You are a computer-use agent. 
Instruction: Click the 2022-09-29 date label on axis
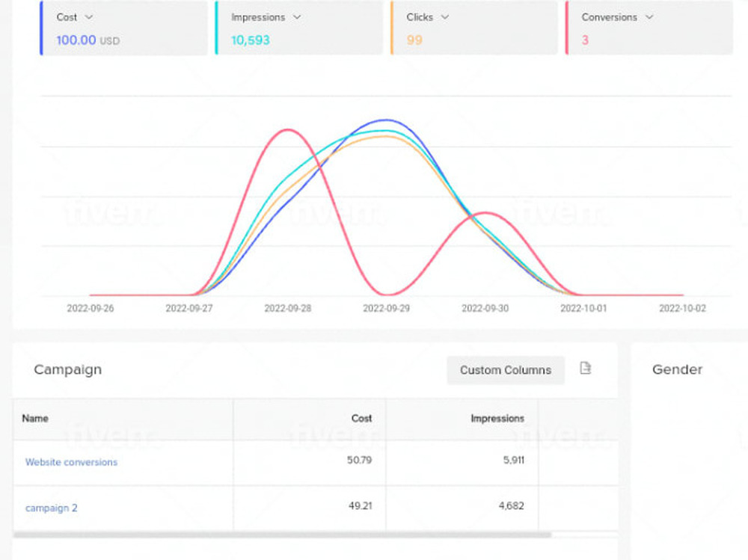pos(386,308)
